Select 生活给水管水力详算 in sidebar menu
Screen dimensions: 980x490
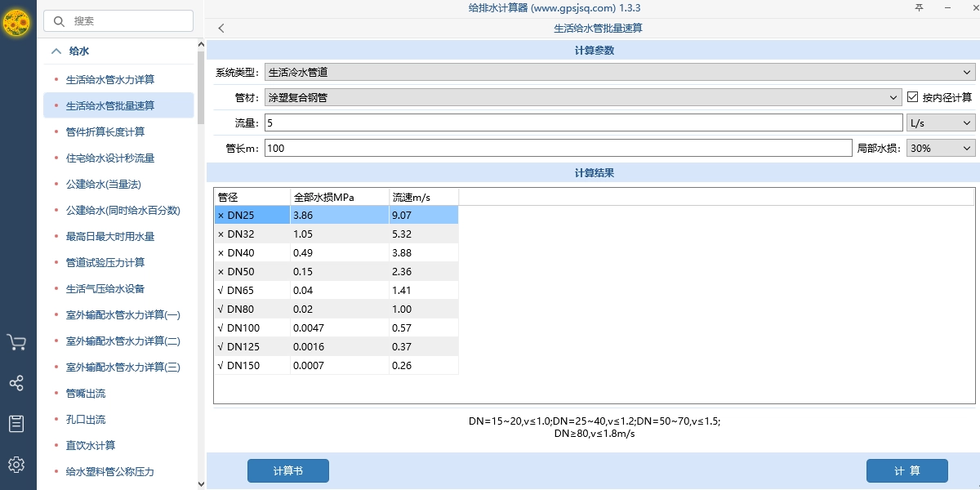[x=109, y=79]
